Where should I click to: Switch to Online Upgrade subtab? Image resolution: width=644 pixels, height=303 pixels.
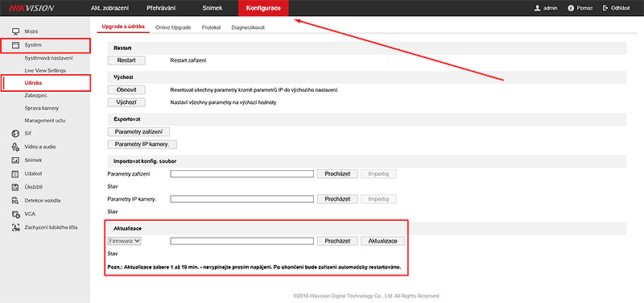(173, 27)
